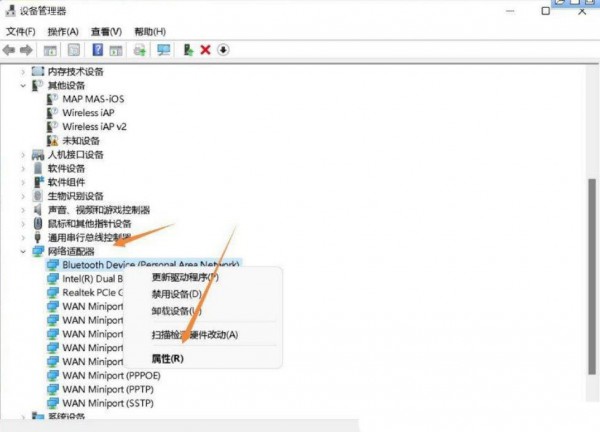Screen dimensions: 600x432
Task: Open the 操作(A) menu
Action: pos(63,31)
